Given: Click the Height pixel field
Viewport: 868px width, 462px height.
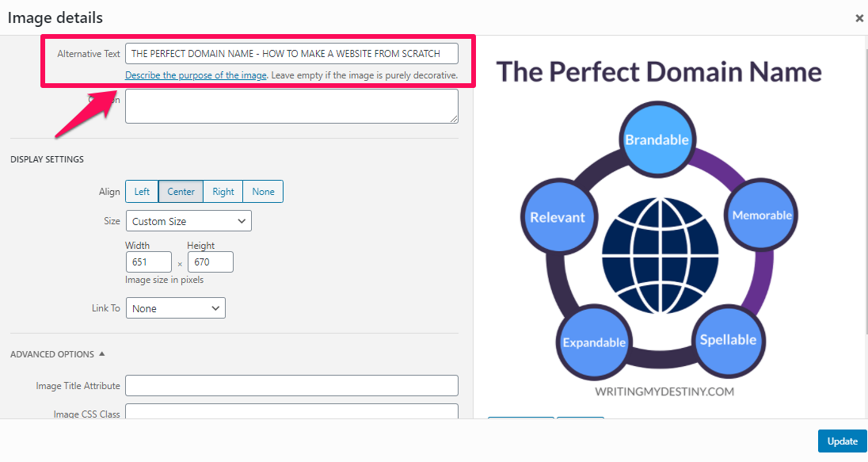Looking at the screenshot, I should point(210,262).
